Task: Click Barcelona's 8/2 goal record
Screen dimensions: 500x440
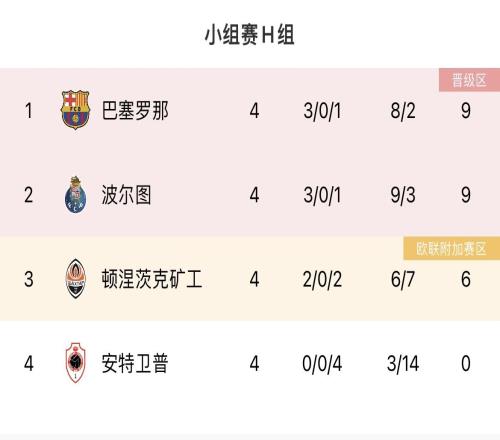Action: 403,111
